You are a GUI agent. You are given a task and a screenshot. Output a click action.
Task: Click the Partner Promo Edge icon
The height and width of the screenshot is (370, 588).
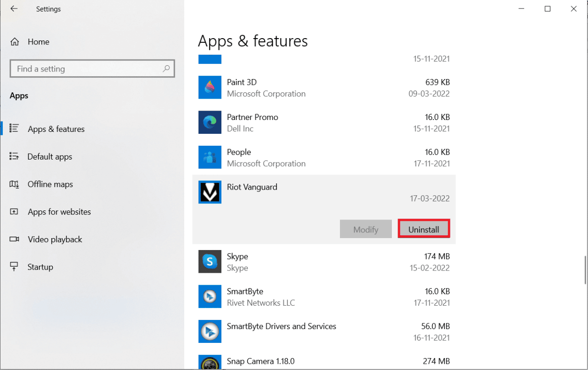(x=210, y=122)
